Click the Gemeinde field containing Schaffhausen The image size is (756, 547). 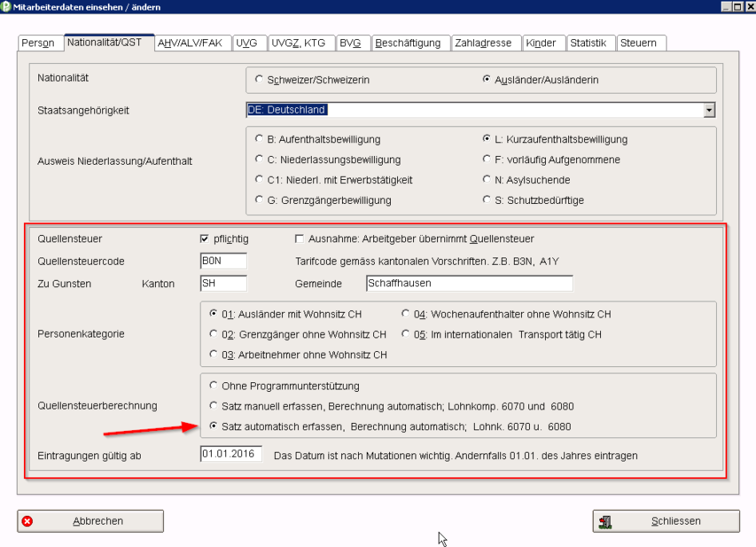(x=469, y=284)
